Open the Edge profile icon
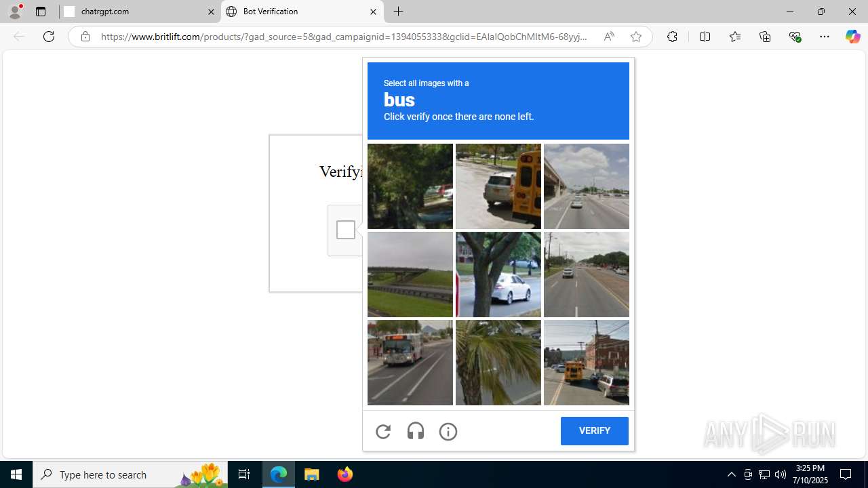Screen dimensions: 868x488 [15, 12]
